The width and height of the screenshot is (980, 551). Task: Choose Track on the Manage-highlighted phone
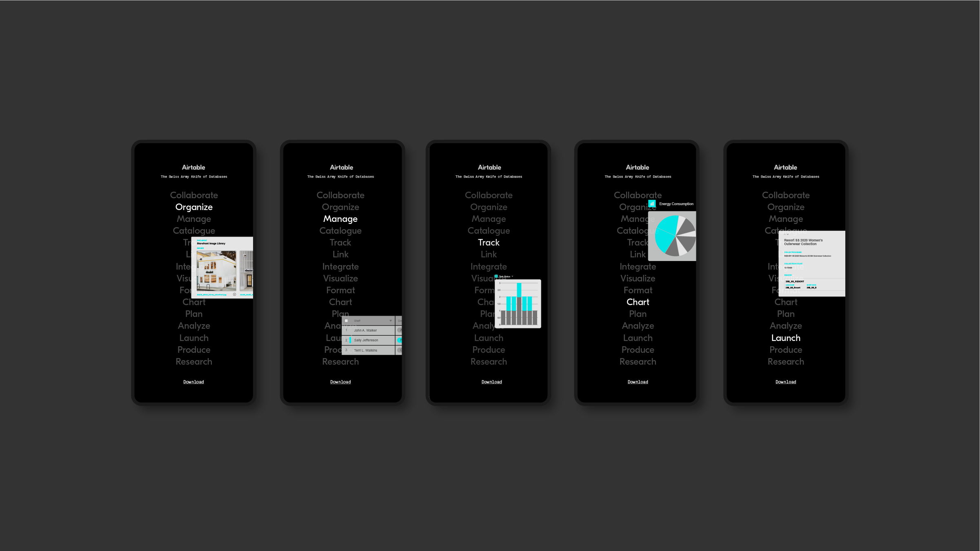click(x=340, y=243)
